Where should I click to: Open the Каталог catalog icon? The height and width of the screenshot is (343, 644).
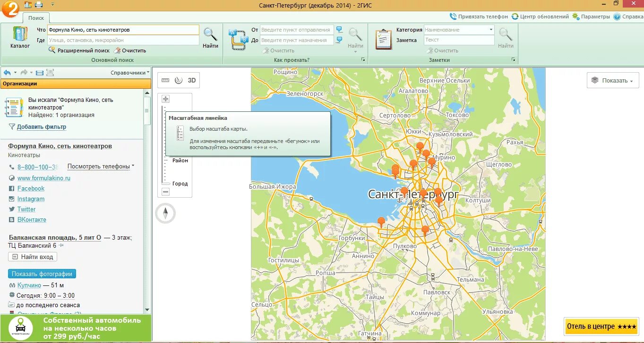[20, 37]
